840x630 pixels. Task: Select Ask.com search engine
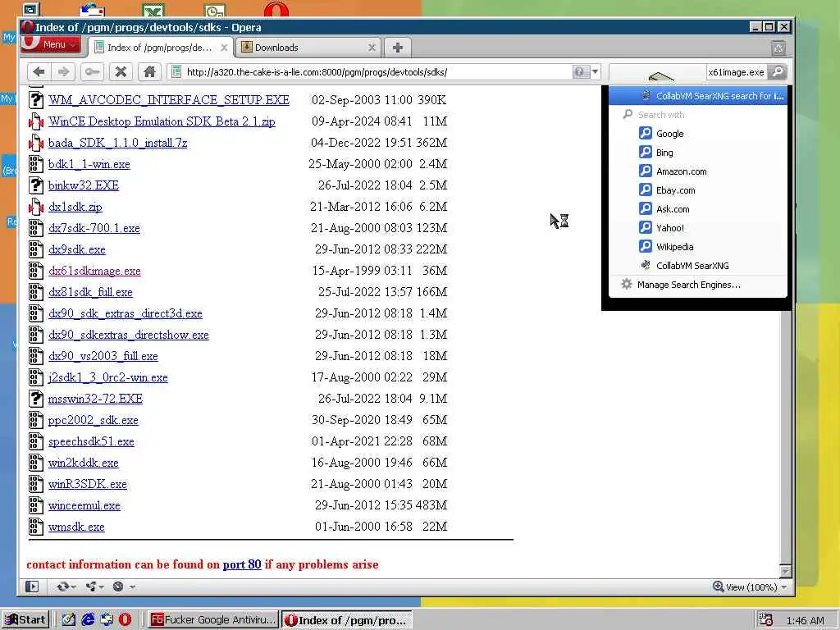click(698, 209)
